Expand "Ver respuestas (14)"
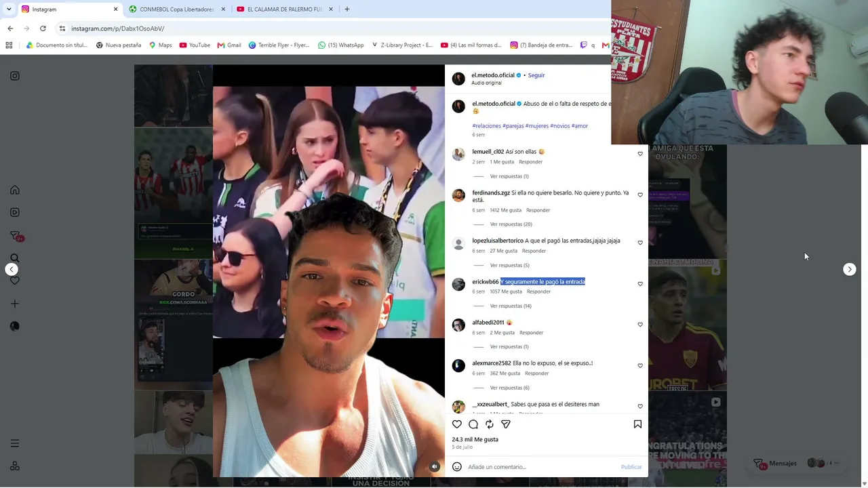 (x=511, y=306)
